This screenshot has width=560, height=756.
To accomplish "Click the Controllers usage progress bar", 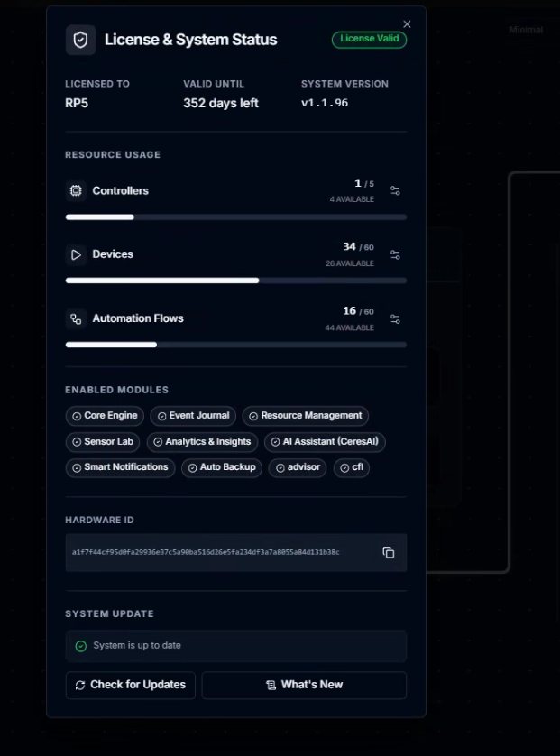I will click(236, 217).
